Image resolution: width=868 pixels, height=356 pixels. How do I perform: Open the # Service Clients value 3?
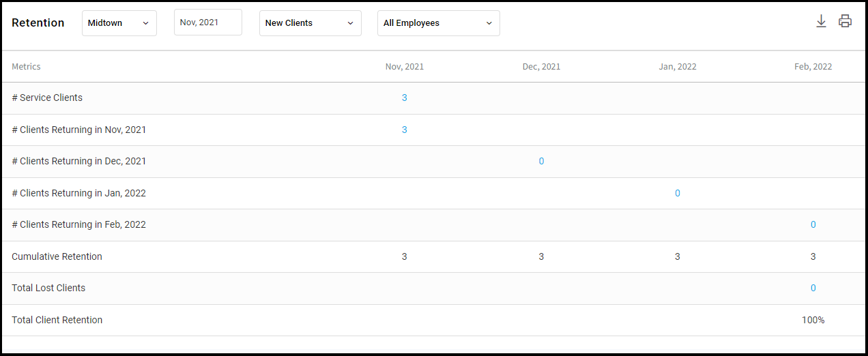pos(405,98)
